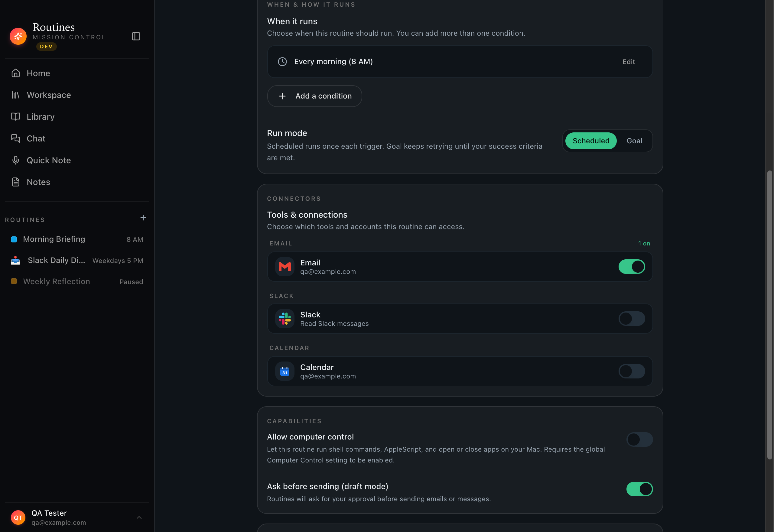Image resolution: width=774 pixels, height=532 pixels.
Task: Click the Quick Note microphone icon
Action: [16, 160]
